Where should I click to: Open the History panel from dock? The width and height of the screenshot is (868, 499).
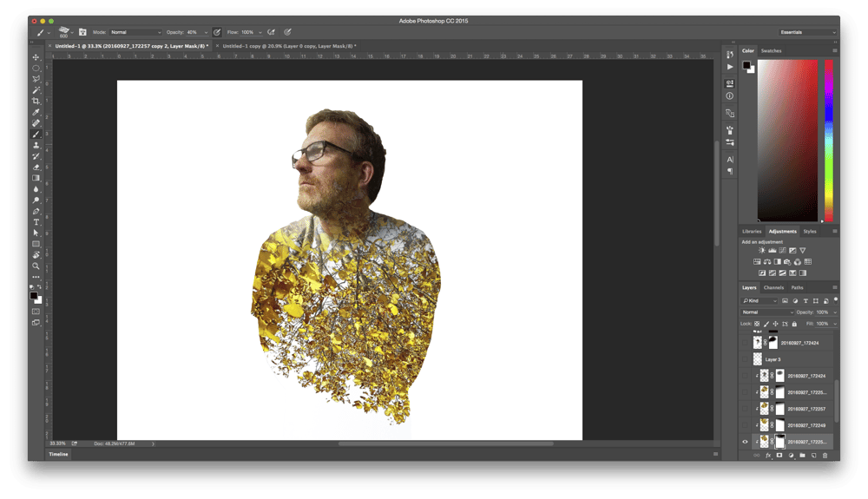730,54
